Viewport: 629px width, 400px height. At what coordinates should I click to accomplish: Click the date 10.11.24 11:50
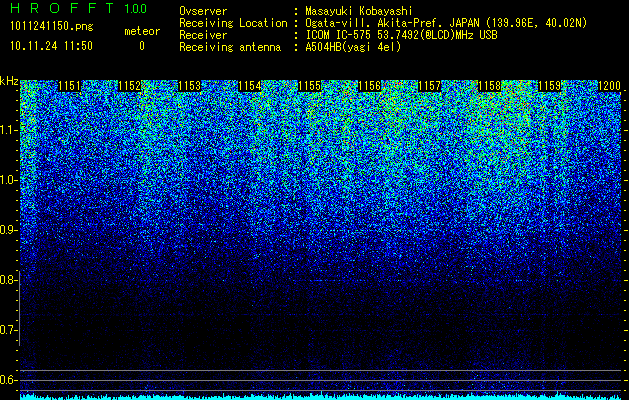coord(51,46)
